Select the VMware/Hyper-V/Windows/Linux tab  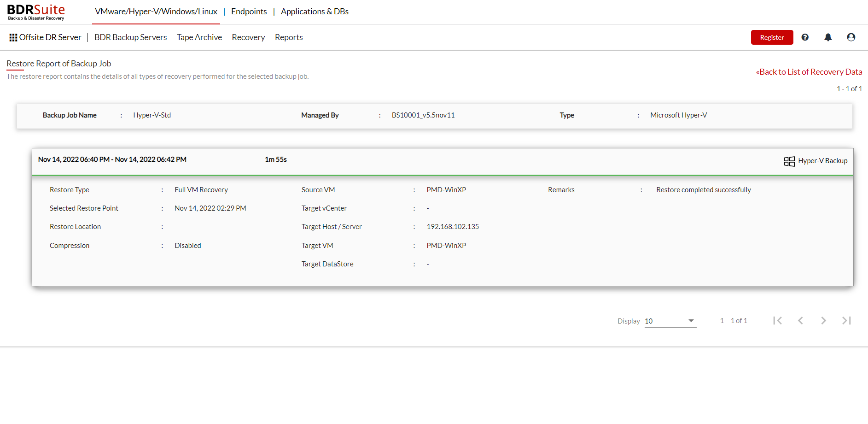click(x=156, y=12)
